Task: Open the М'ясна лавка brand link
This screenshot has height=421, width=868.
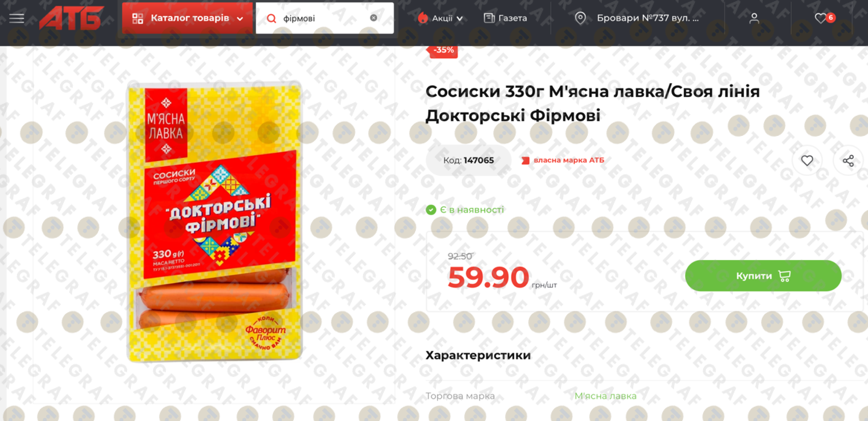Action: coord(605,396)
